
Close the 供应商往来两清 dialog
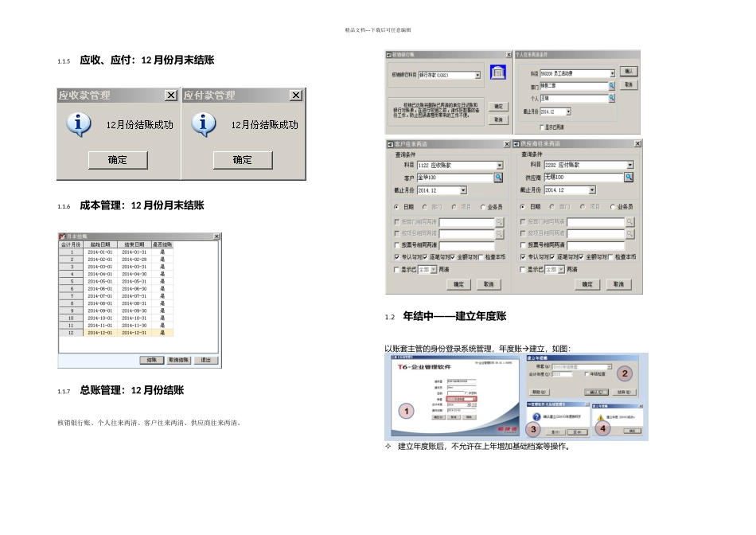(637, 144)
